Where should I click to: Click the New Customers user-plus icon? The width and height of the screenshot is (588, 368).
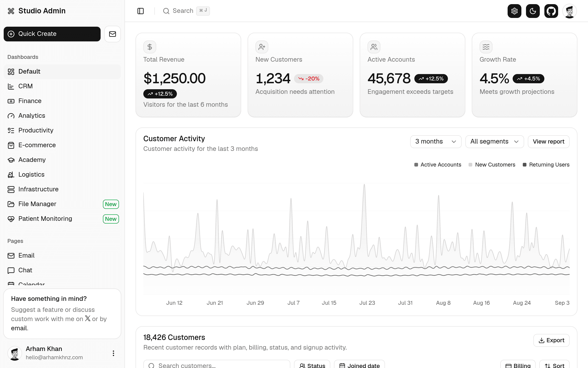(x=262, y=47)
